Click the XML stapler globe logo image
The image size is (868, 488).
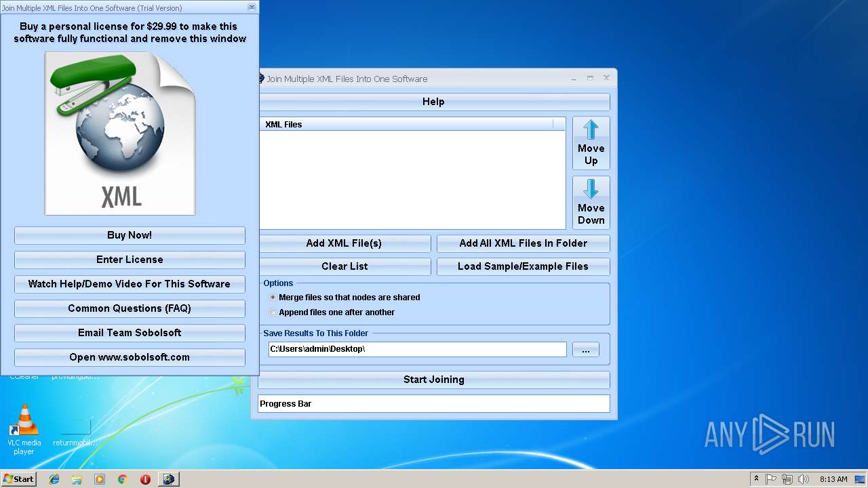click(x=120, y=134)
